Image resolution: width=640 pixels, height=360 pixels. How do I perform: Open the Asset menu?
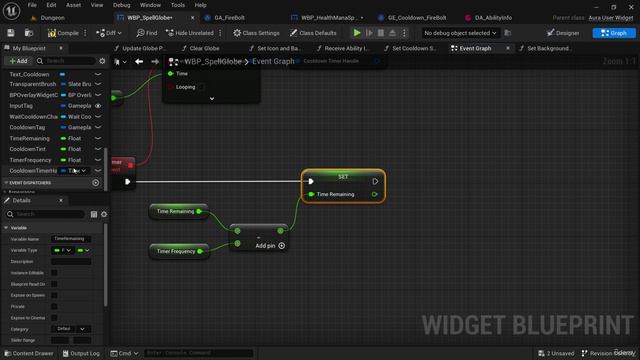pos(73,5)
